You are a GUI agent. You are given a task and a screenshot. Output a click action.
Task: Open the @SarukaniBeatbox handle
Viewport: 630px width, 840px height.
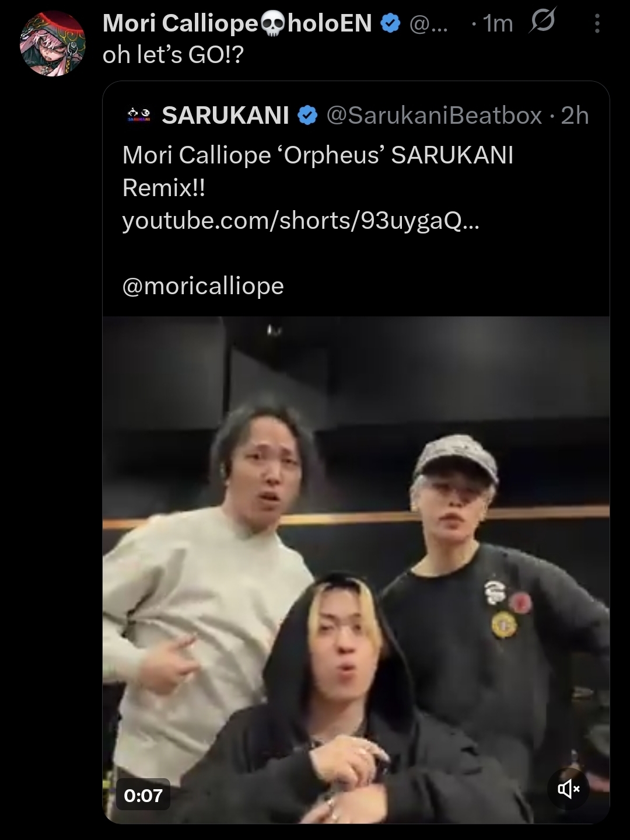pyautogui.click(x=434, y=116)
